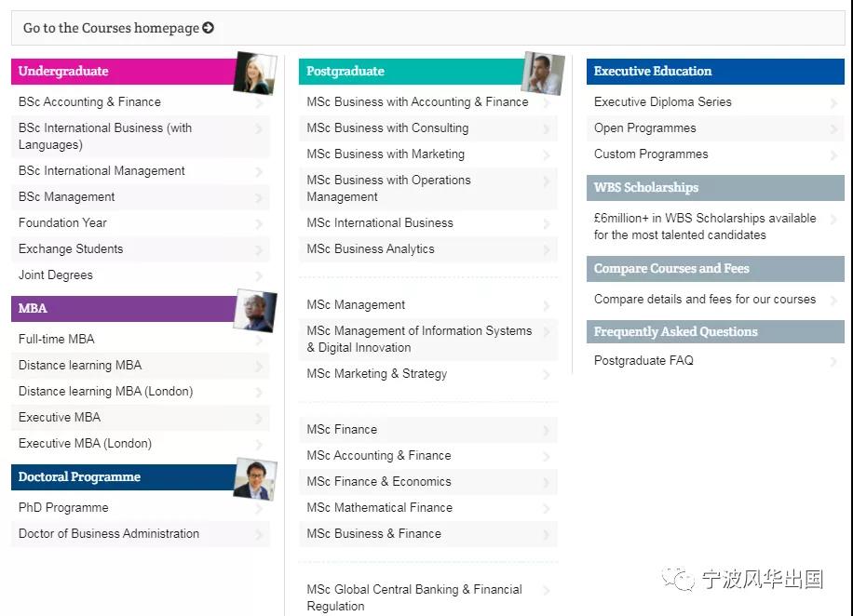Open the MSc Mathematical Finance course link

click(x=379, y=508)
